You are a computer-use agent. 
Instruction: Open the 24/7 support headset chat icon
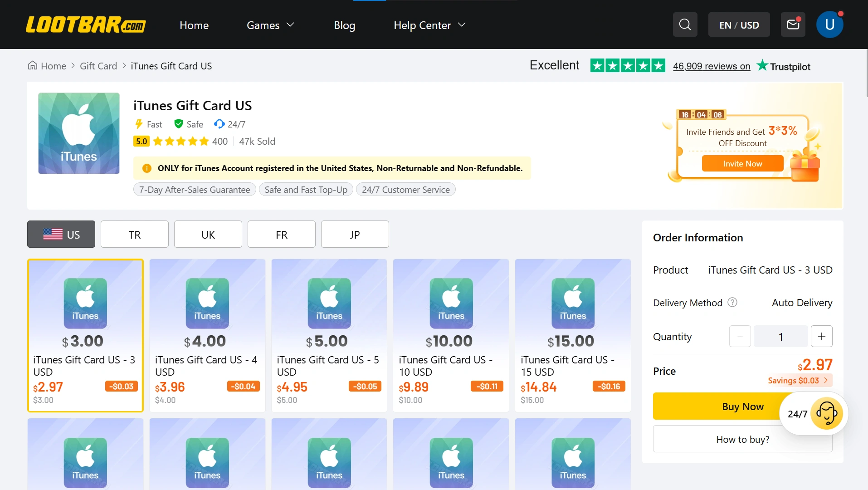[x=826, y=413]
